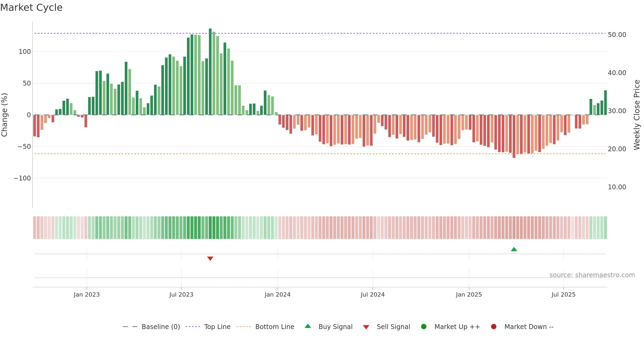Click the Change (%) axis title

click(x=4, y=115)
